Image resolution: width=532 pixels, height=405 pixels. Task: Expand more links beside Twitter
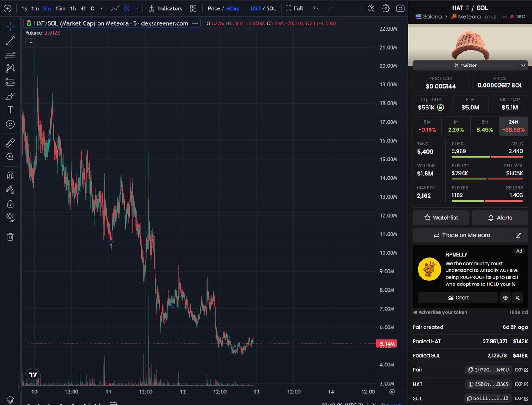pyautogui.click(x=523, y=66)
